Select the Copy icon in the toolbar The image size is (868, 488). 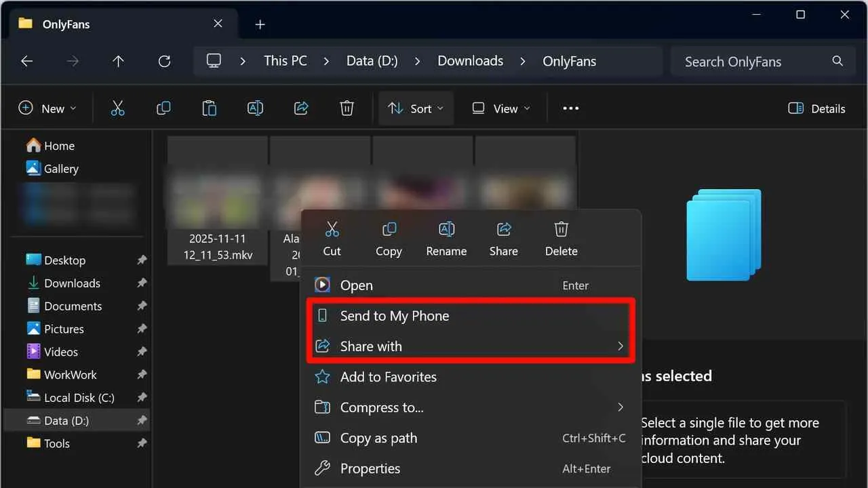(163, 108)
